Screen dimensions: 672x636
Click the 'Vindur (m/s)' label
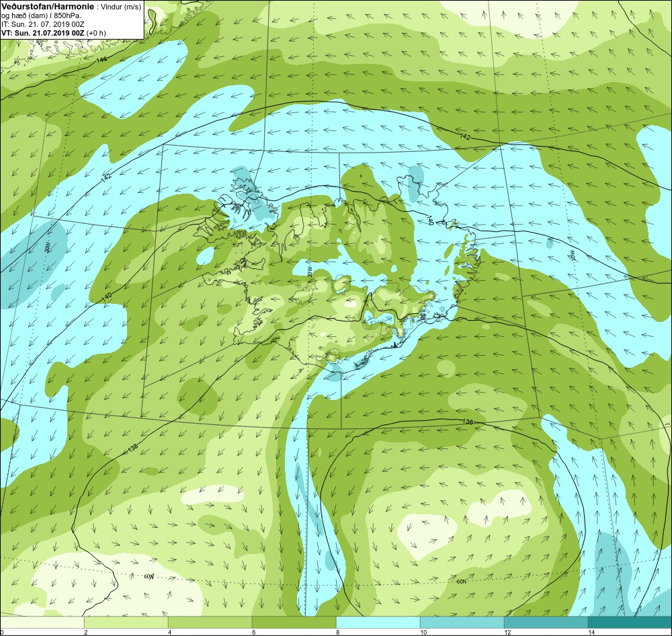click(x=121, y=7)
